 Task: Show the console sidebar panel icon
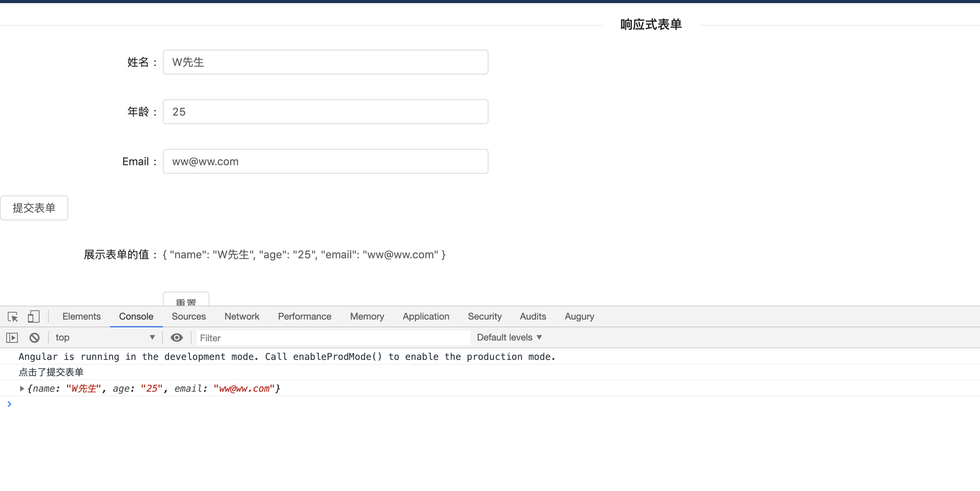(12, 338)
